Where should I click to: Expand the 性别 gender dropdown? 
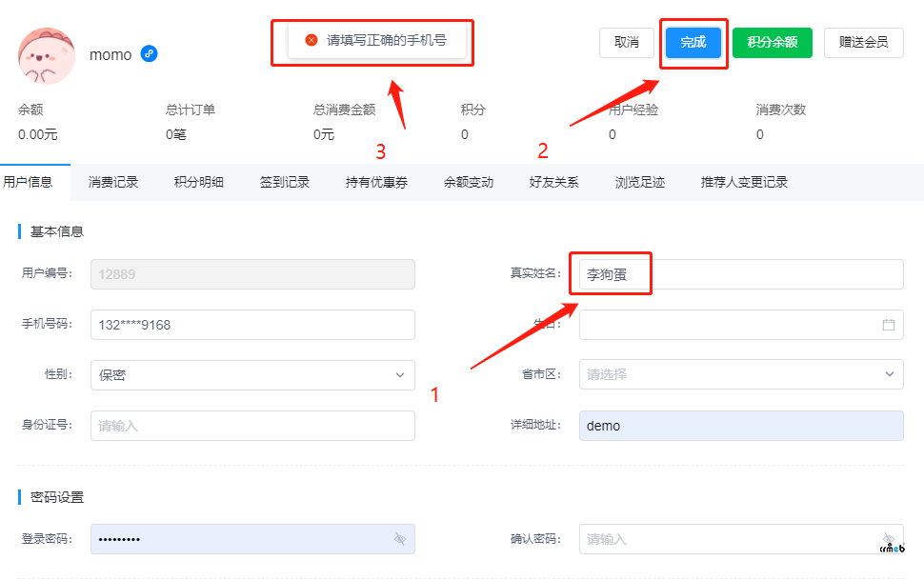coord(252,375)
